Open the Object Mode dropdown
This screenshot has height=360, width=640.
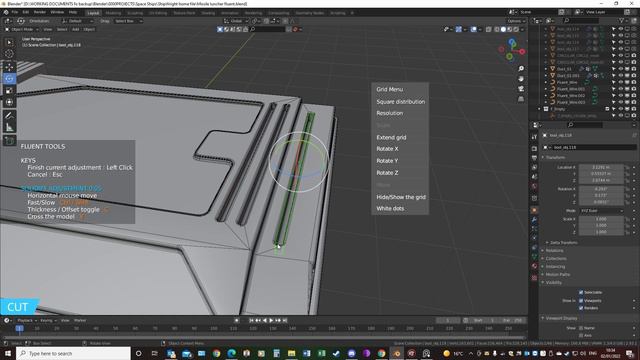22,29
